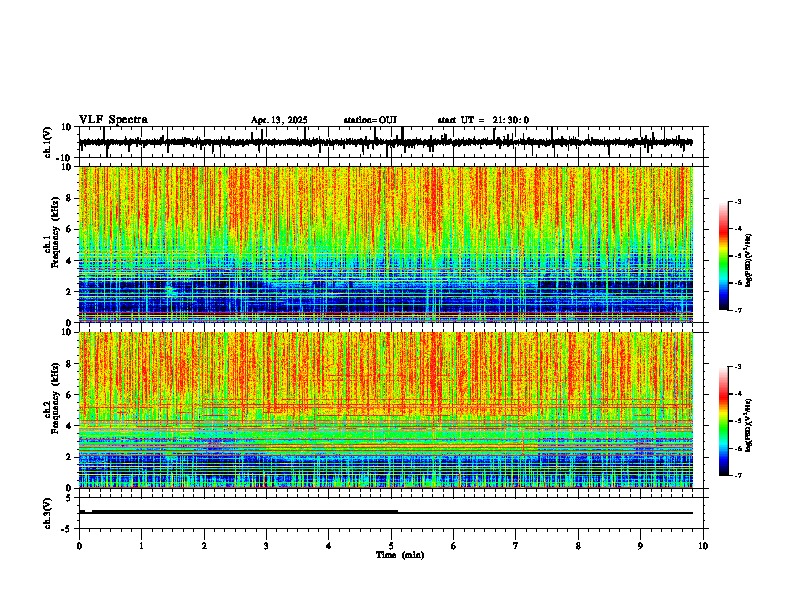Viewport: 792px width, 612px height.
Task: Pick the ch.2 spectrogram color scale bar
Action: click(724, 421)
